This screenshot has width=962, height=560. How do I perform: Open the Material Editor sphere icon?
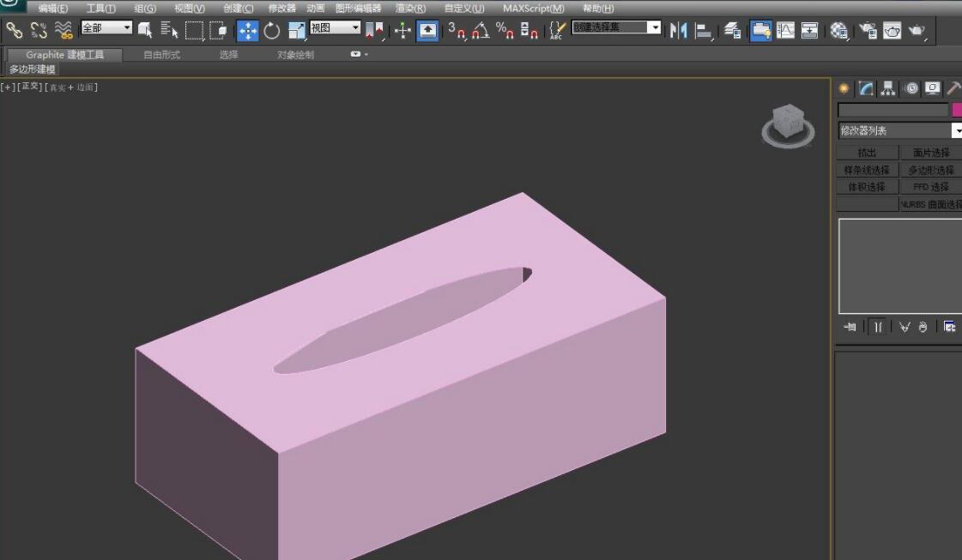(x=838, y=31)
